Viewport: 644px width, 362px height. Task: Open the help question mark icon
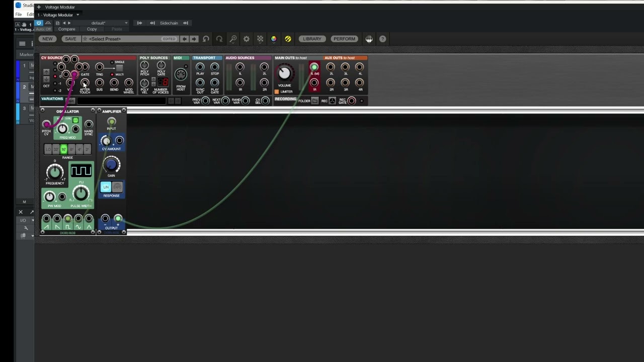382,39
